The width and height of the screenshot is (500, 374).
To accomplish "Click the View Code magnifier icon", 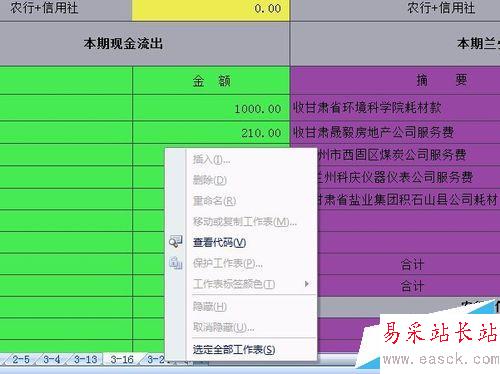I will click(175, 241).
